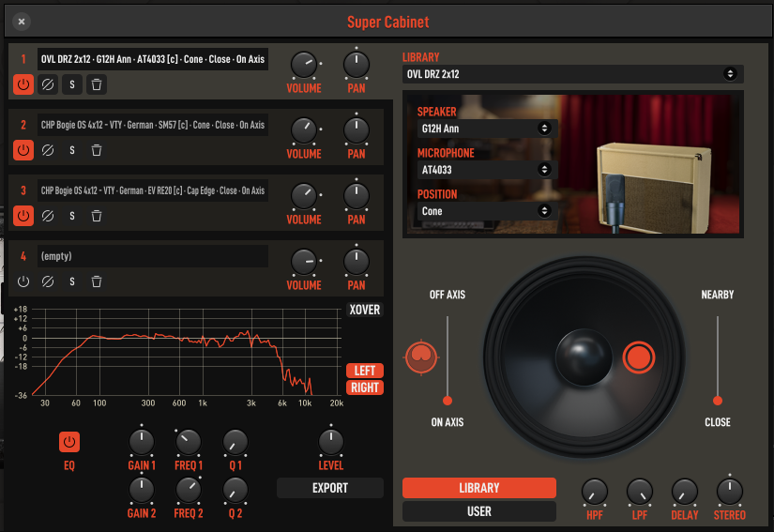Open the Position Cone dropdown
The image size is (774, 532).
488,211
